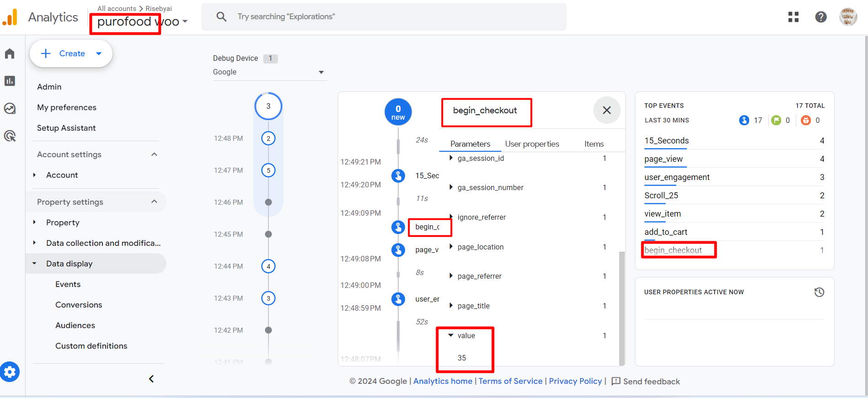Click the search magnifier icon

222,17
